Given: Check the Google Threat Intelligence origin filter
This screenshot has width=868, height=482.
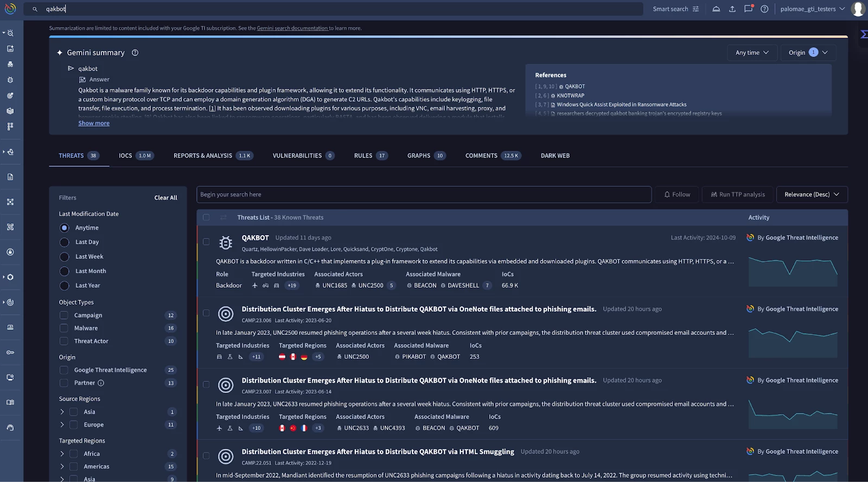Looking at the screenshot, I should (x=63, y=370).
